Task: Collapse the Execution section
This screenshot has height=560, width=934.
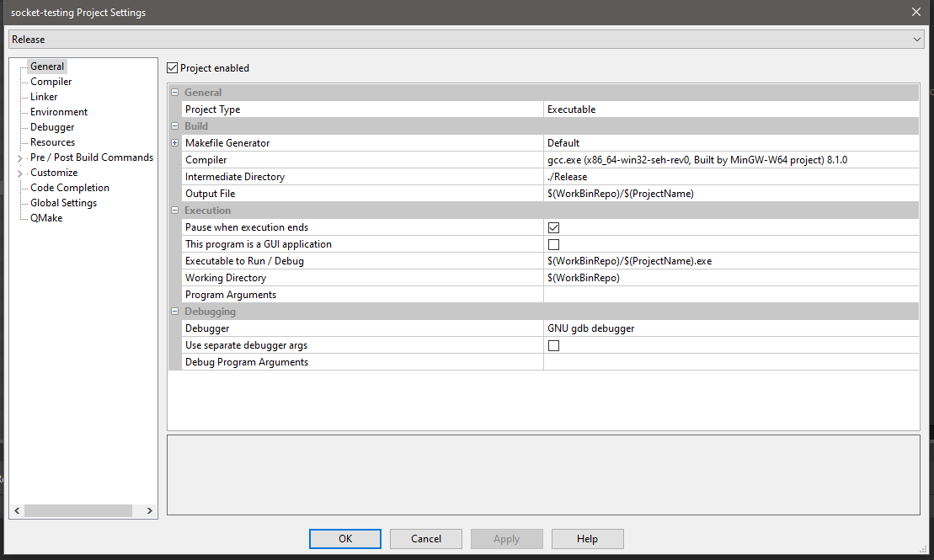Action: 174,210
